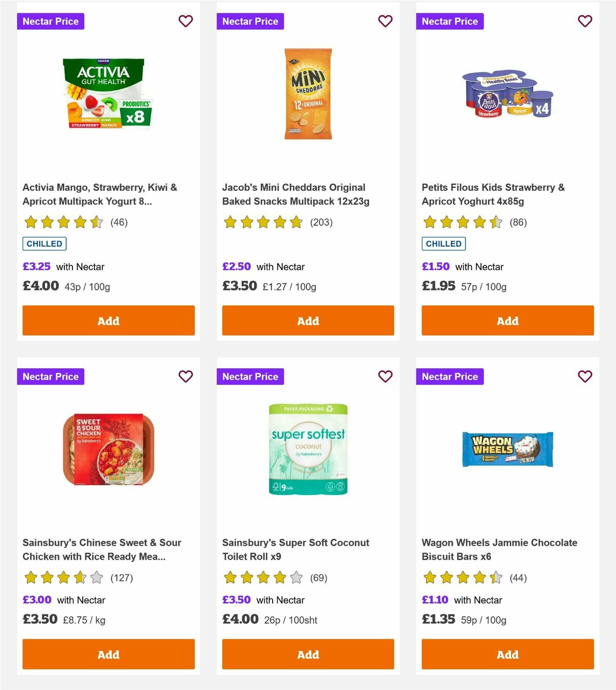This screenshot has width=616, height=690.
Task: Click the heart icon on Activia Yogurt card
Action: coord(185,21)
